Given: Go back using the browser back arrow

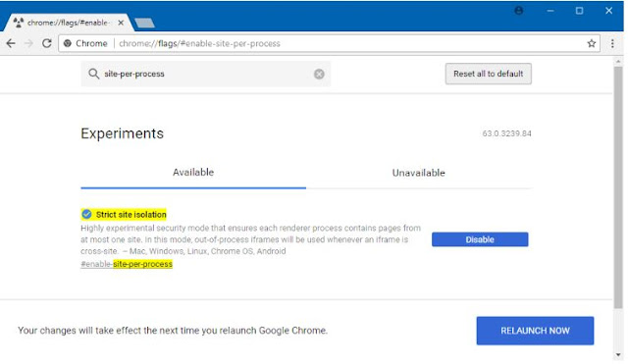Looking at the screenshot, I should (11, 43).
